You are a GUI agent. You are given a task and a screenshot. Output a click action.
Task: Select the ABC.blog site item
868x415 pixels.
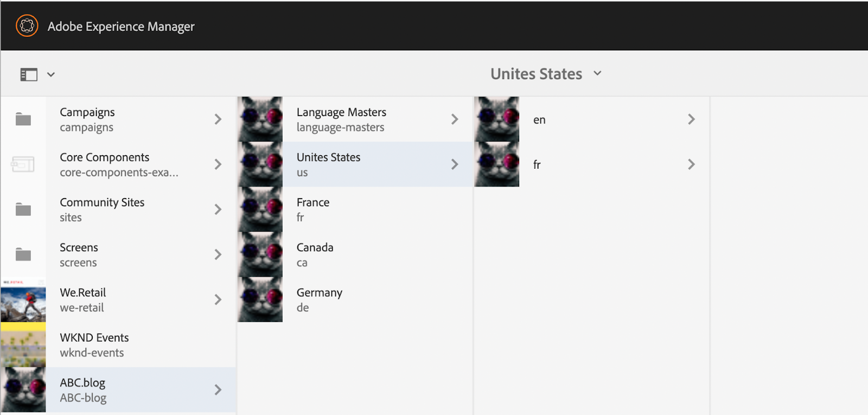point(118,390)
